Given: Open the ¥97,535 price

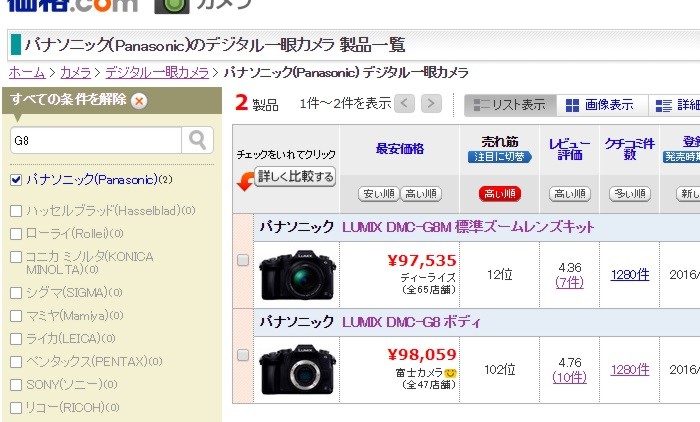Looking at the screenshot, I should [422, 260].
